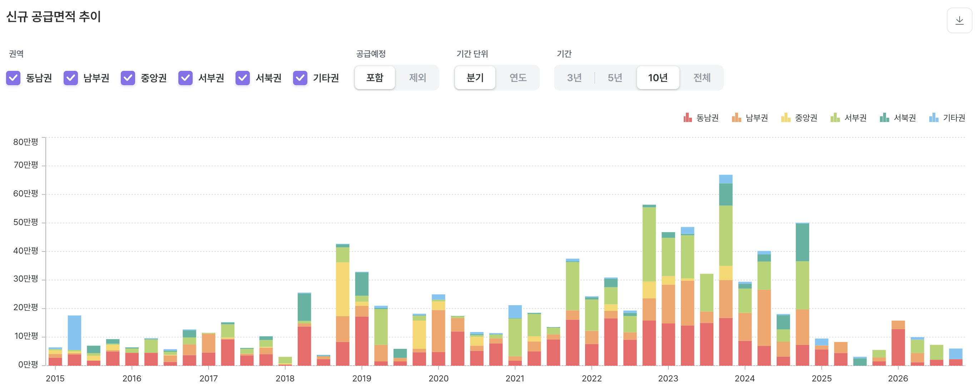Uncheck the 동남권 region checkbox
This screenshot has height=390, width=980.
tap(13, 78)
